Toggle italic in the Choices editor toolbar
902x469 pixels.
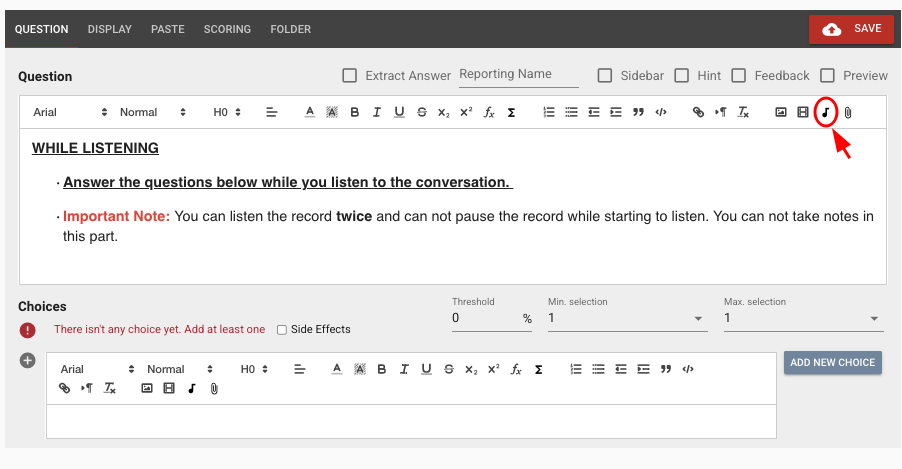(x=404, y=369)
